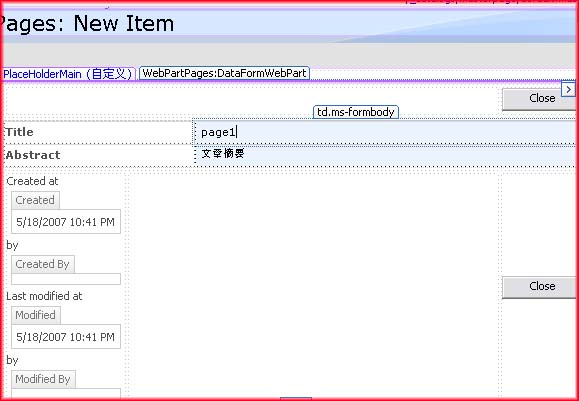
Task: Click the Created date value 5/18/2007
Action: (66, 222)
